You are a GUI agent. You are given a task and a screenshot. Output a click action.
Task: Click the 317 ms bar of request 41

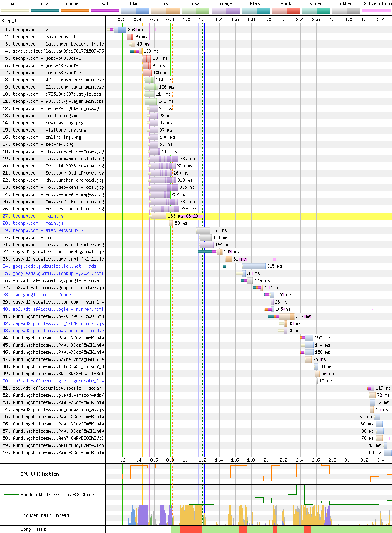click(x=282, y=316)
